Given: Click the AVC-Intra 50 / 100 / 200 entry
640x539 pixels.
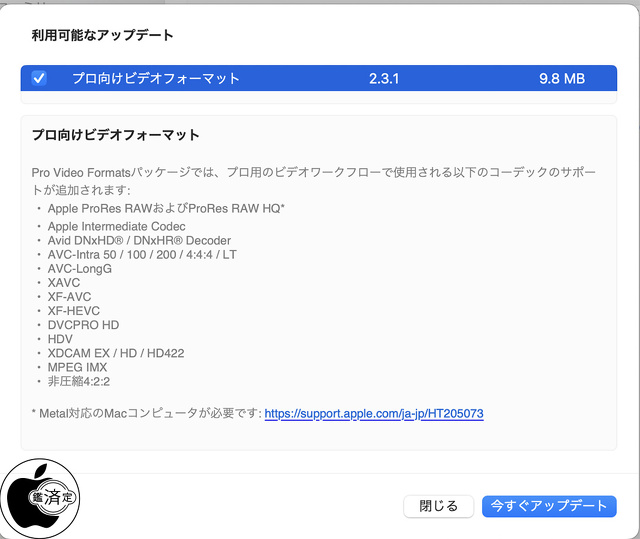Looking at the screenshot, I should pyautogui.click(x=141, y=255).
